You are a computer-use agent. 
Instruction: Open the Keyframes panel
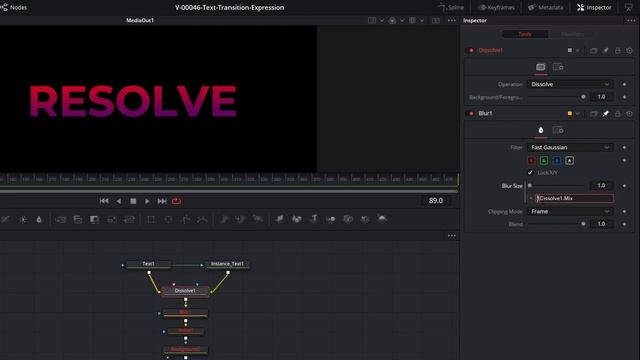[496, 7]
